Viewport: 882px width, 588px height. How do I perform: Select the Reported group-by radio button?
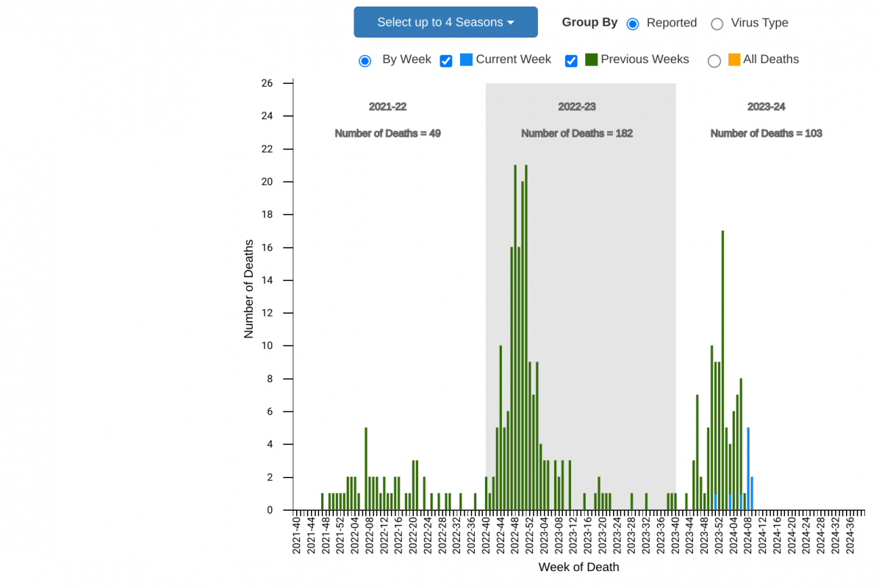[633, 24]
